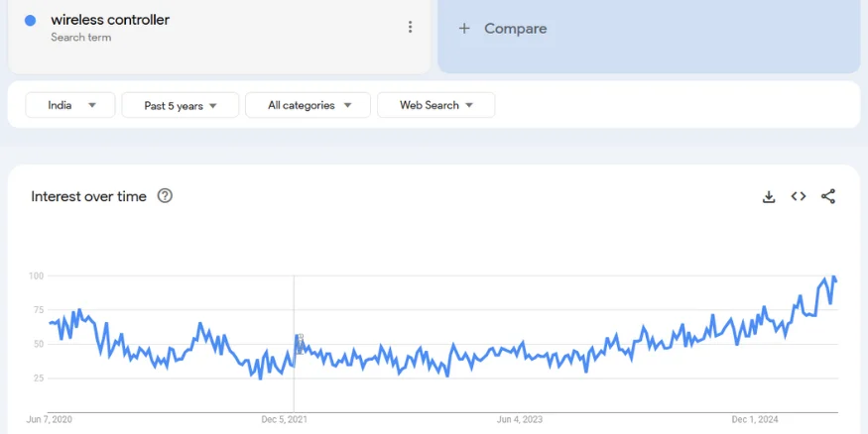Image resolution: width=868 pixels, height=434 pixels.
Task: Download the Interest over time chart data
Action: click(768, 196)
